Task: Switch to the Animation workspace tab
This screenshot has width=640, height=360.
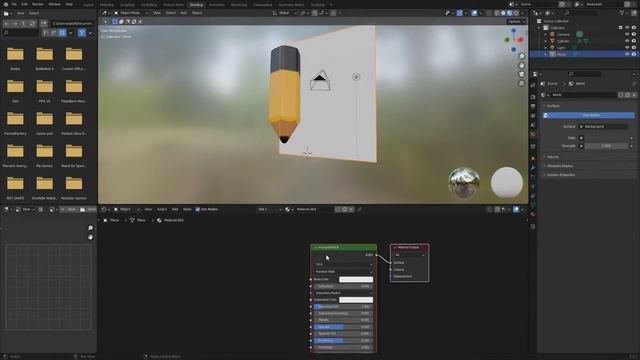Action: click(x=217, y=5)
